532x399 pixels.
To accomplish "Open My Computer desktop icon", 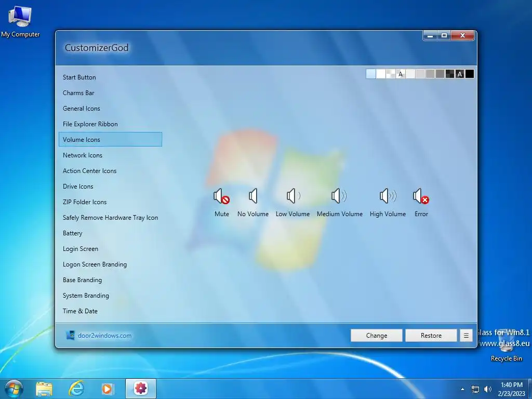I will point(20,21).
